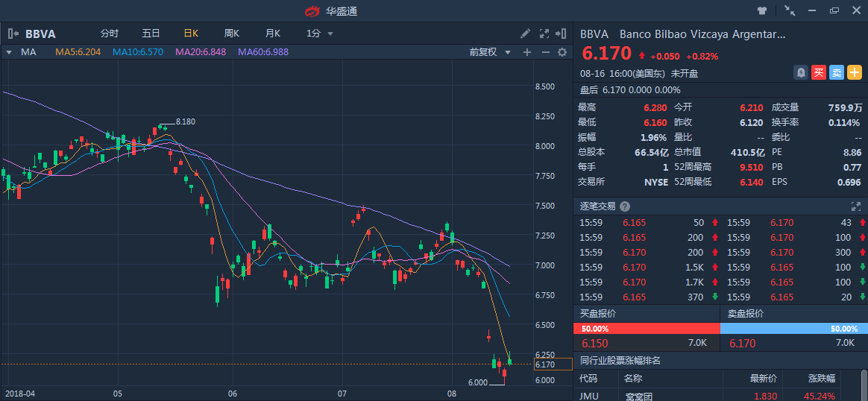The width and height of the screenshot is (868, 401).
Task: Open the 前复权 adjustment dropdown
Action: pyautogui.click(x=490, y=52)
